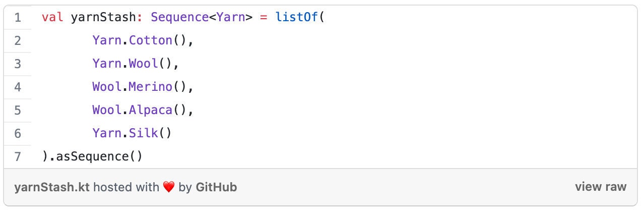Click the GitHub link in footer
Viewport: 644px width, 214px height.
coord(216,187)
